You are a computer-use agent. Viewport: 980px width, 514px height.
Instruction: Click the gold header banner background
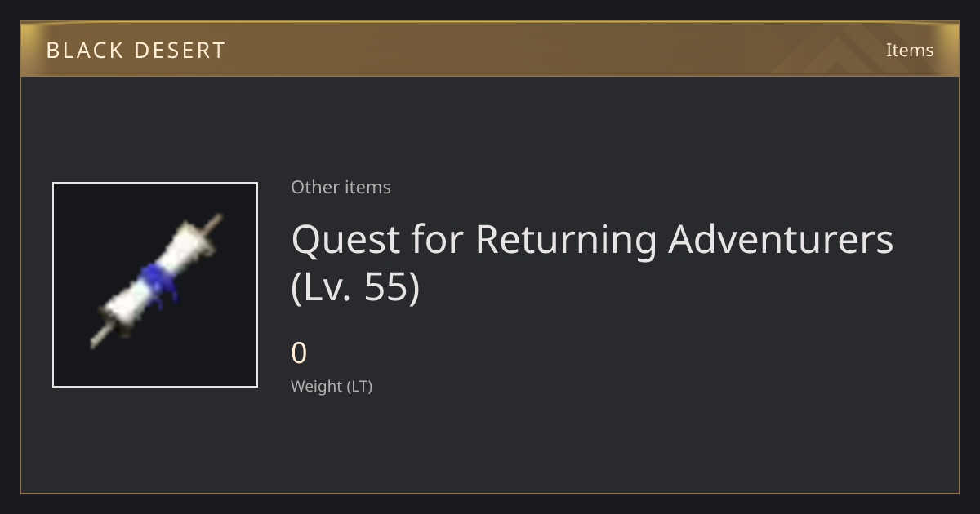click(x=490, y=49)
